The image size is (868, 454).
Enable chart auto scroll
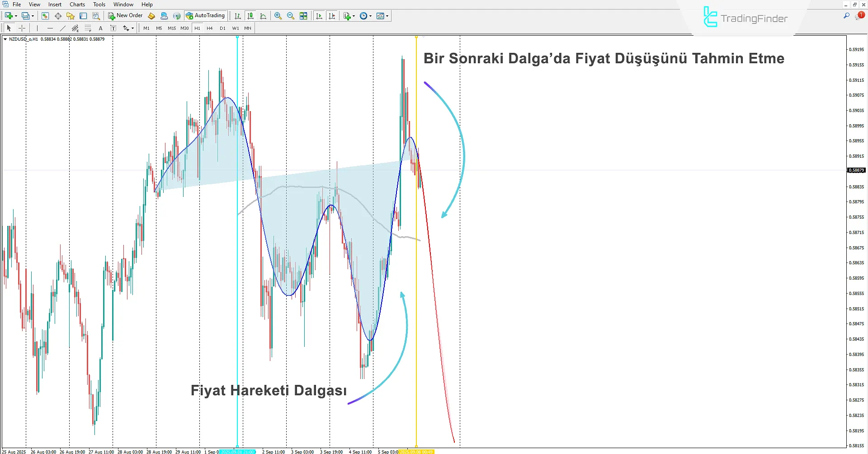(x=318, y=16)
